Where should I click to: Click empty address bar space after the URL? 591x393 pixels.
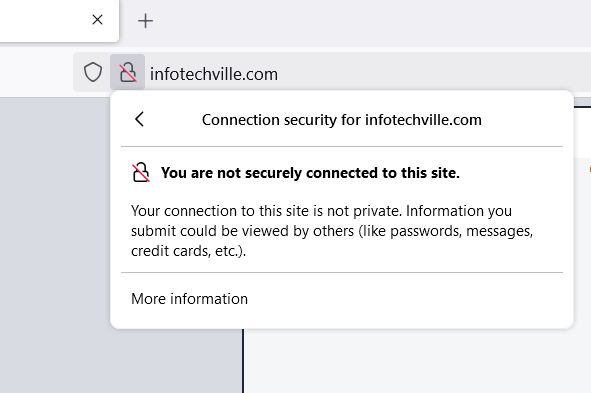[x=433, y=72]
